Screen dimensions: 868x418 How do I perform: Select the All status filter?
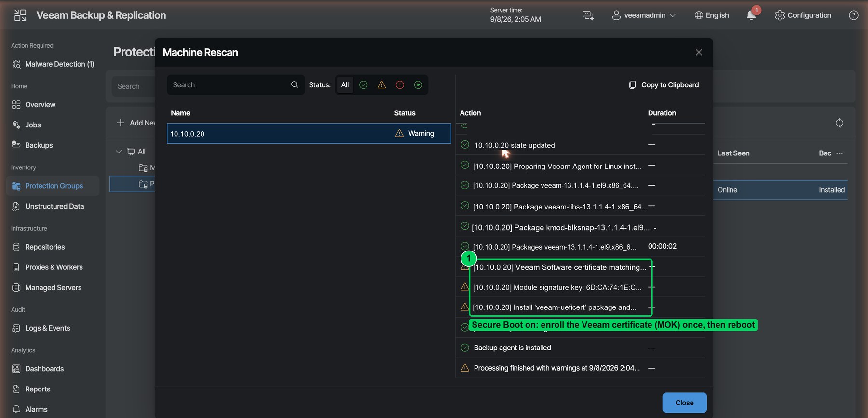click(x=345, y=85)
